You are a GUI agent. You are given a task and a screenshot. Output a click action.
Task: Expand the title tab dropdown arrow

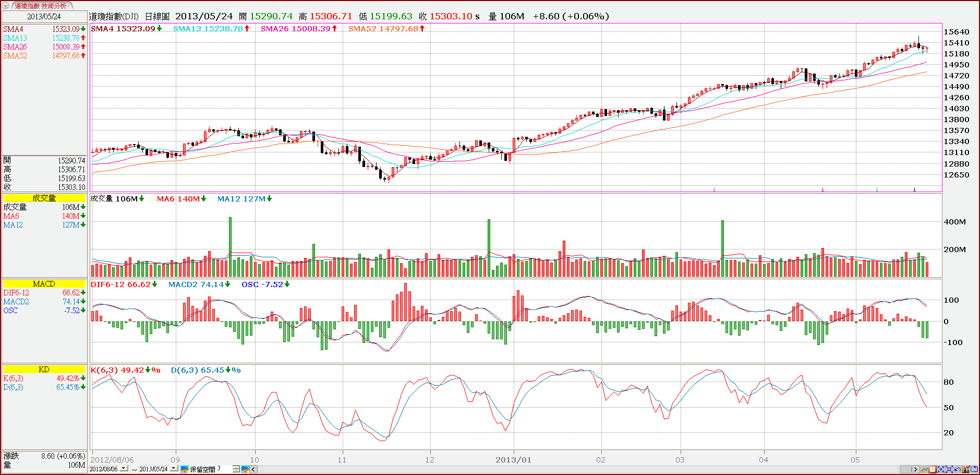tap(7, 6)
